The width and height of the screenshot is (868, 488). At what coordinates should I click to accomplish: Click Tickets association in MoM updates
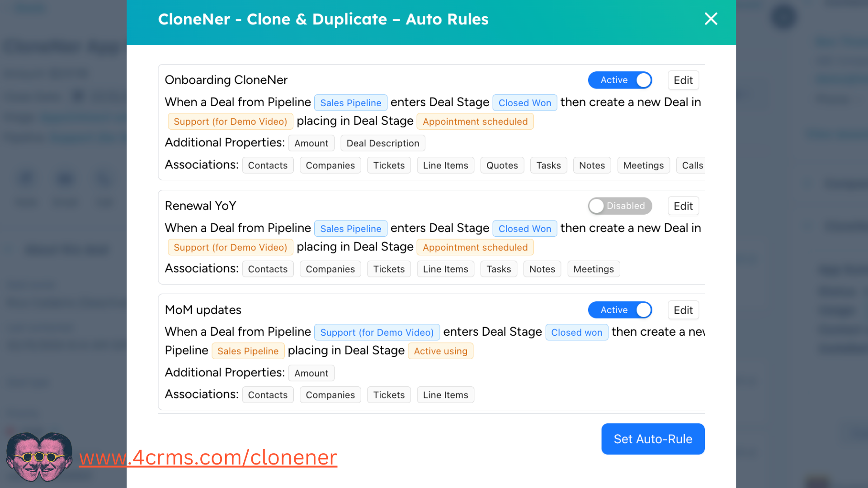pos(389,395)
